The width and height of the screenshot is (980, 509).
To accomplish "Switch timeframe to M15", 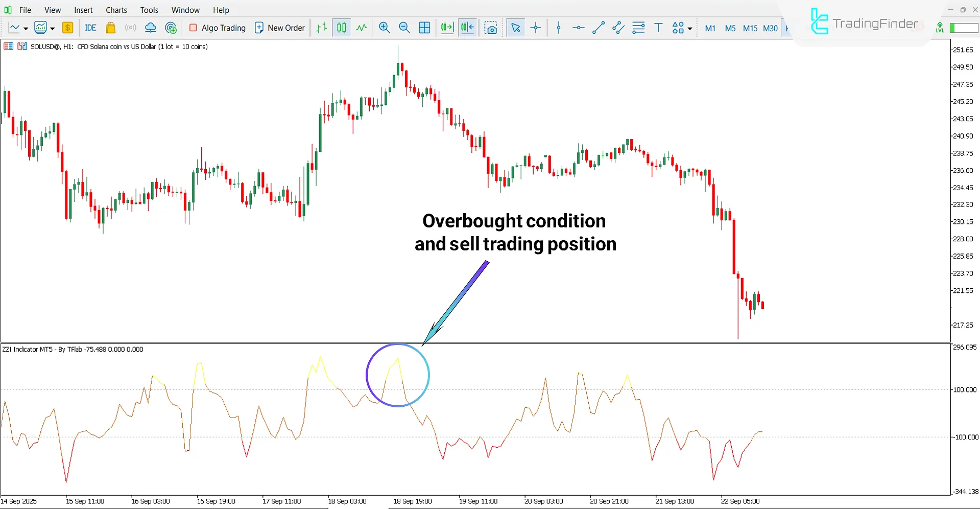I will (x=750, y=29).
